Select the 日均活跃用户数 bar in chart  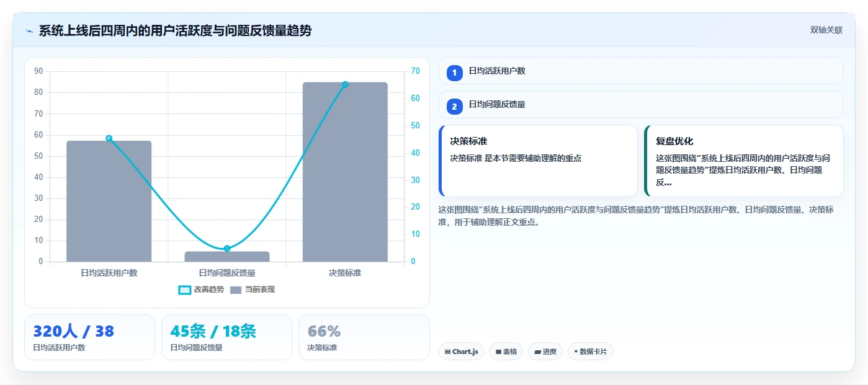(109, 201)
